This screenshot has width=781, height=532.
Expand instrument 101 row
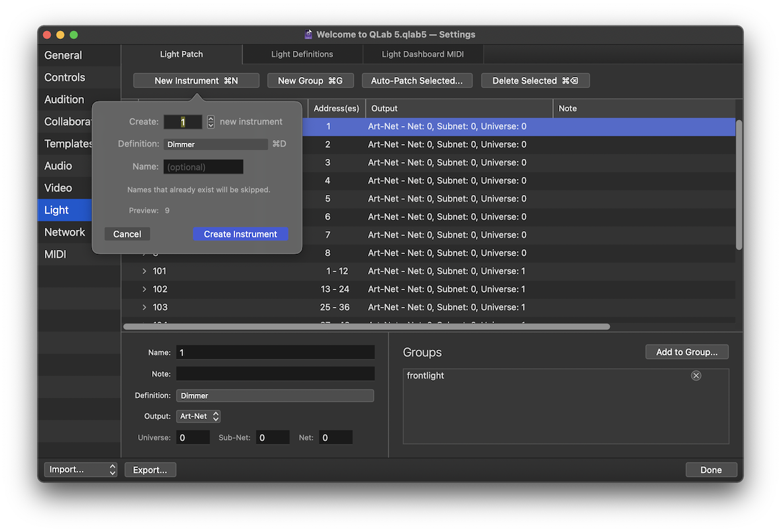pyautogui.click(x=144, y=271)
